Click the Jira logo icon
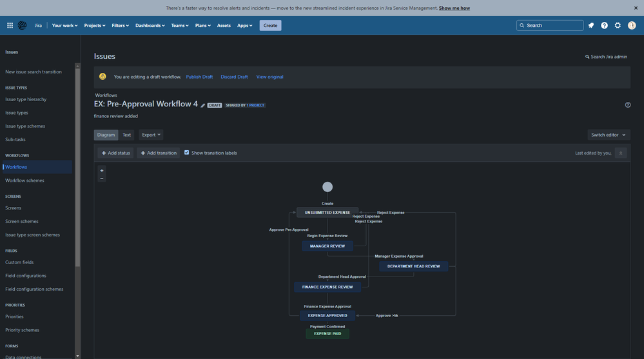Viewport: 644px width, 359px height. [x=22, y=26]
